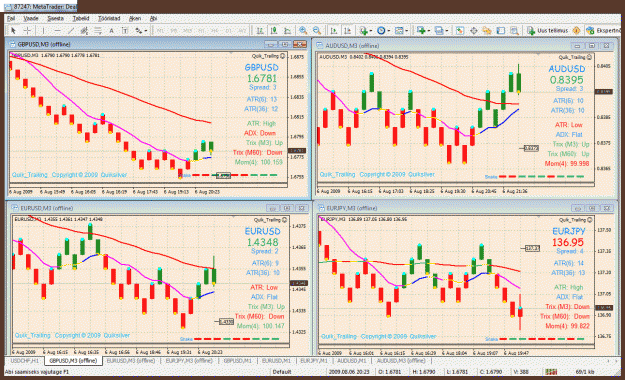
Task: Zoom out on the chart
Action: [x=317, y=31]
